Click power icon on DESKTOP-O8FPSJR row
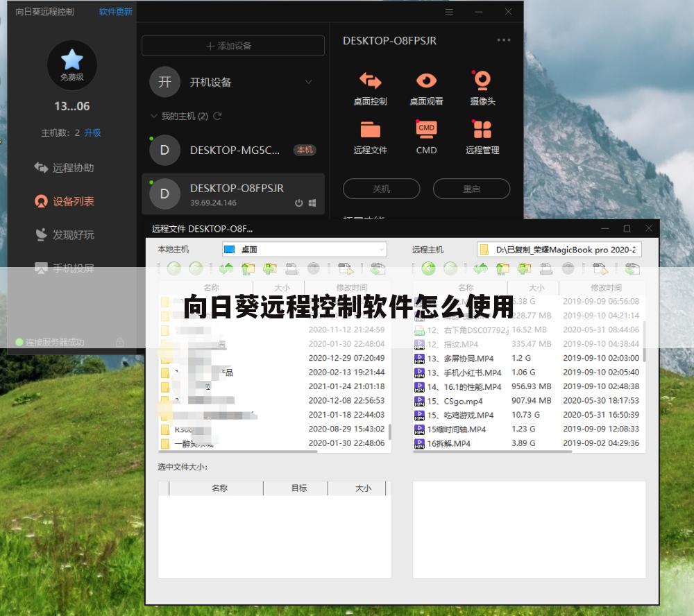694x616 pixels. [x=298, y=203]
